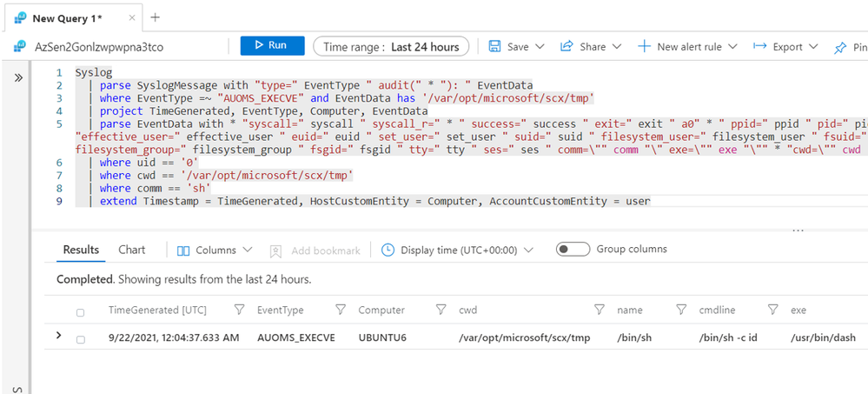Viewport: 868px width, 394px height.
Task: Click the AUOMS_EXECVE cell
Action: click(x=296, y=337)
